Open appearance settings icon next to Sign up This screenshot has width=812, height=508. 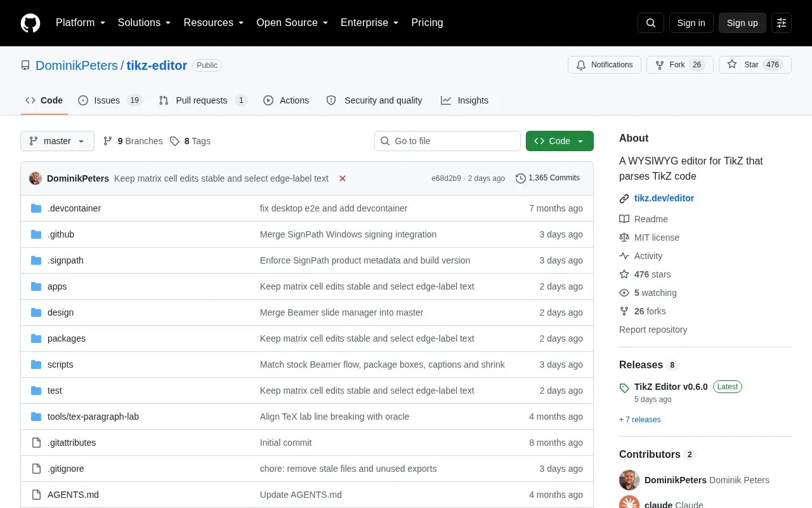782,23
